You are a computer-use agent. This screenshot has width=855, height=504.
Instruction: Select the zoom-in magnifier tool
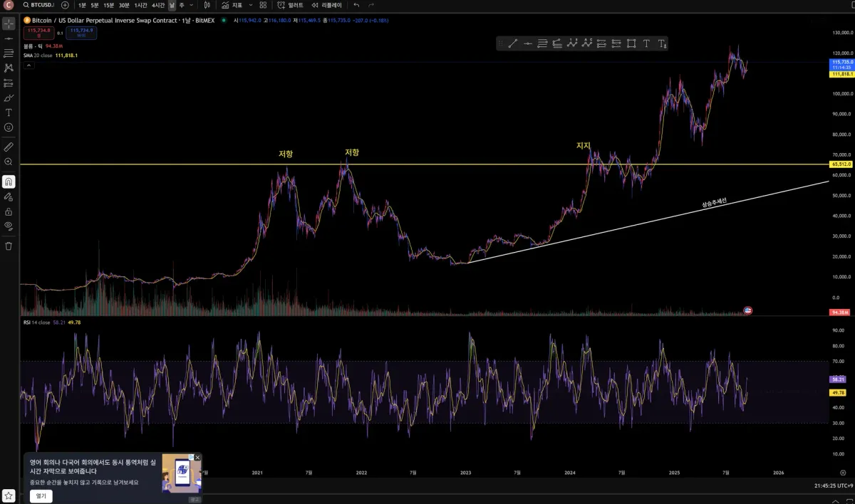click(x=9, y=162)
